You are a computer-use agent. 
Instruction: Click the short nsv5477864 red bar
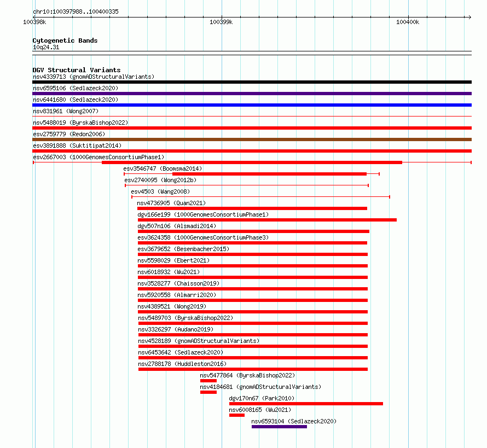(x=208, y=381)
